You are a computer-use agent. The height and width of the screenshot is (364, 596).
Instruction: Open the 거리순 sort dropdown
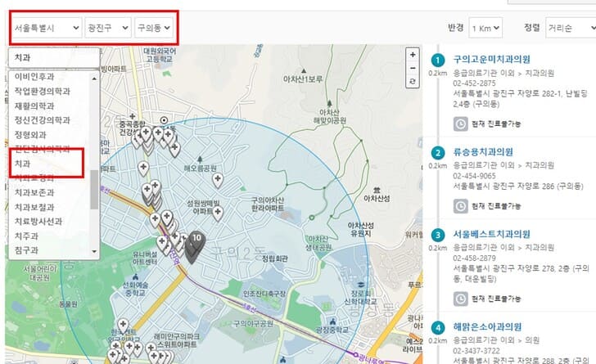coord(571,28)
